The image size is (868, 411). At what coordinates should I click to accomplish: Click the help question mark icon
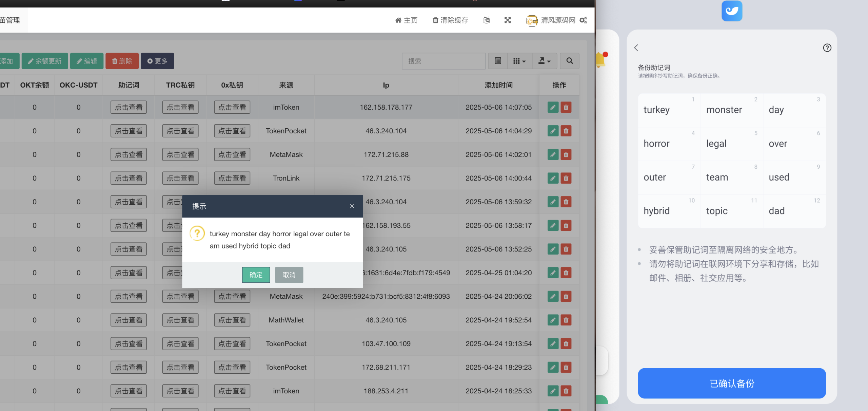click(x=827, y=48)
